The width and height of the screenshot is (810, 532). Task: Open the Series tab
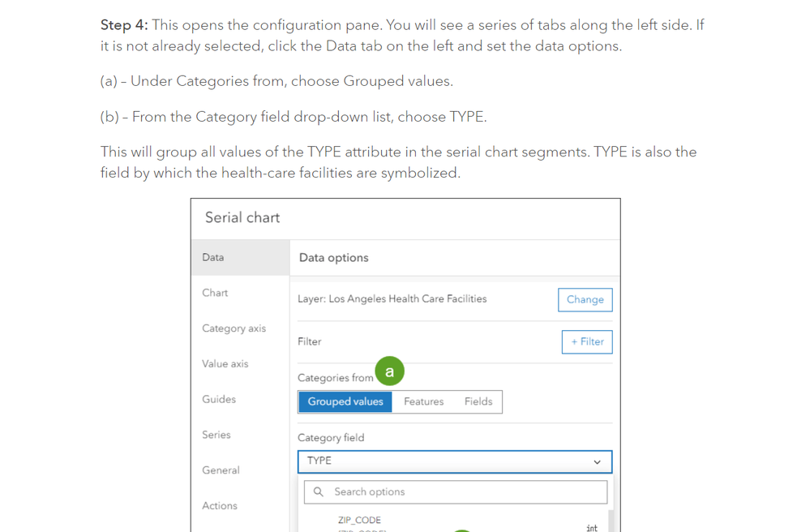pyautogui.click(x=216, y=435)
